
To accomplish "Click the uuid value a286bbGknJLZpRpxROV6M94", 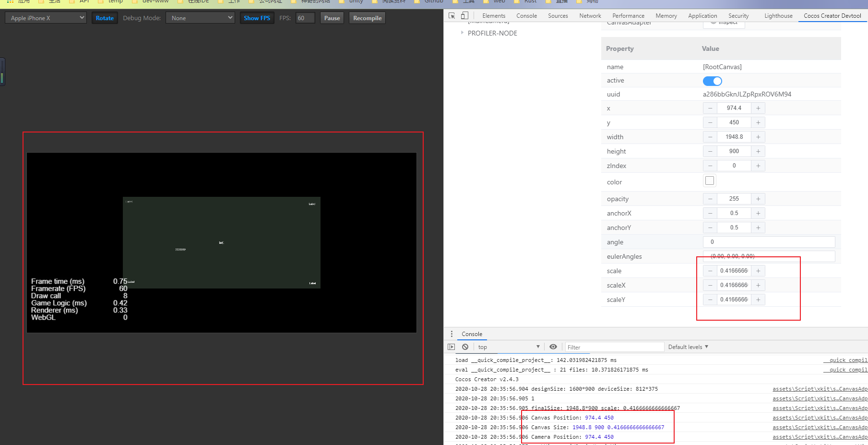I will tap(747, 94).
